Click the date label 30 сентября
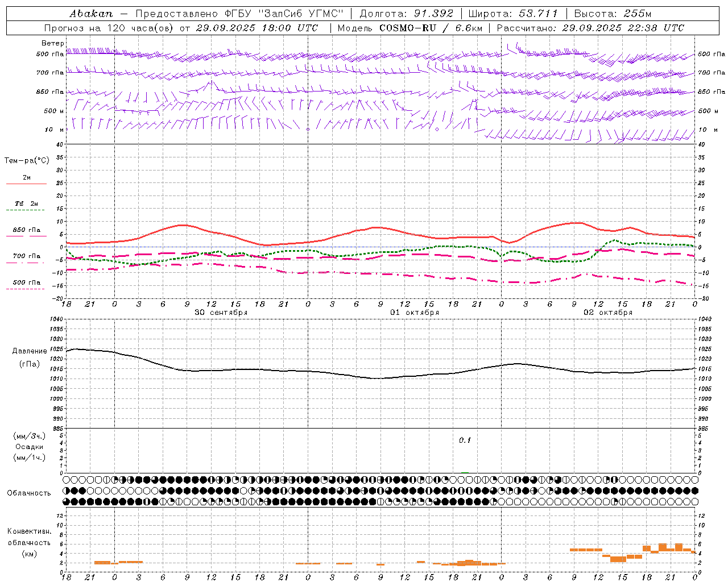This screenshot has height=582, width=728. coord(221,313)
